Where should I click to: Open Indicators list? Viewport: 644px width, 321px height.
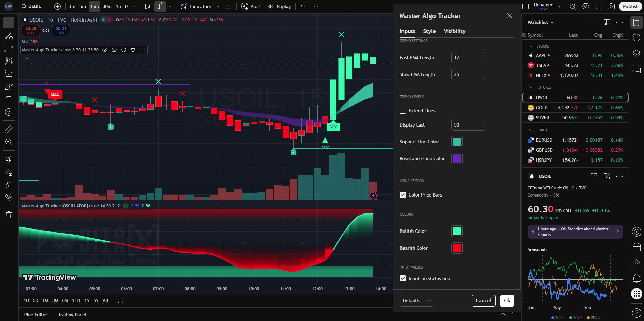point(196,6)
